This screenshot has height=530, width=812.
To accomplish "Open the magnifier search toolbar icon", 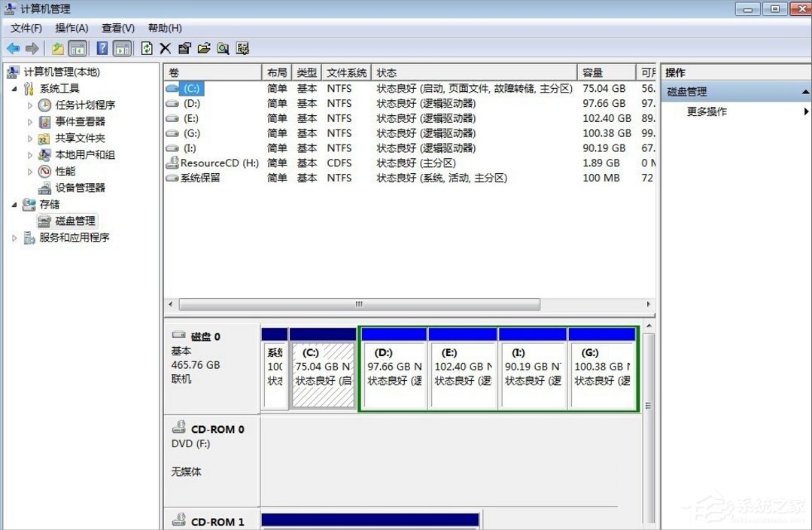I will click(223, 47).
